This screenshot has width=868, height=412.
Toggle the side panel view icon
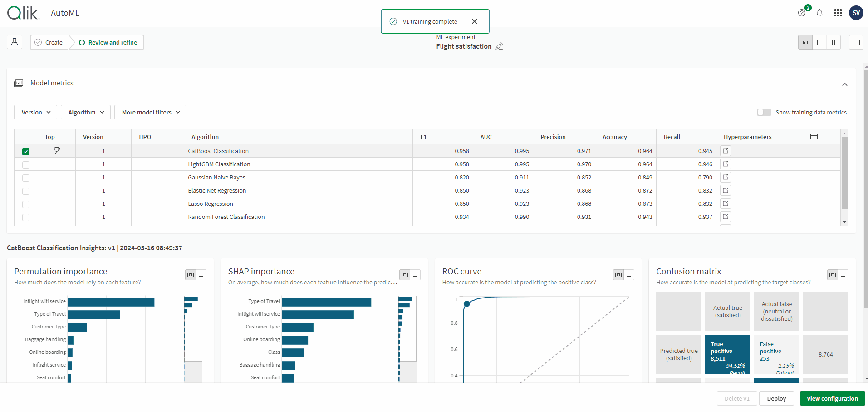[856, 42]
